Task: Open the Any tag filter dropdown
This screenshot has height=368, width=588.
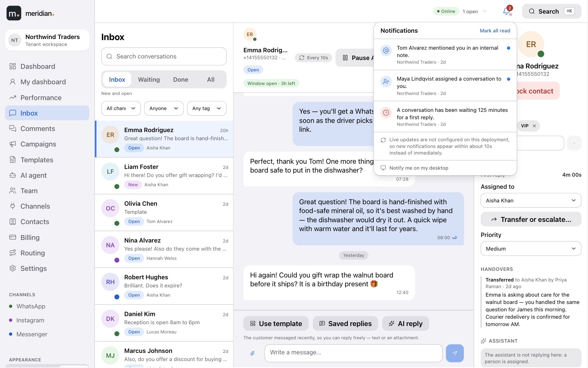Action: pos(207,108)
